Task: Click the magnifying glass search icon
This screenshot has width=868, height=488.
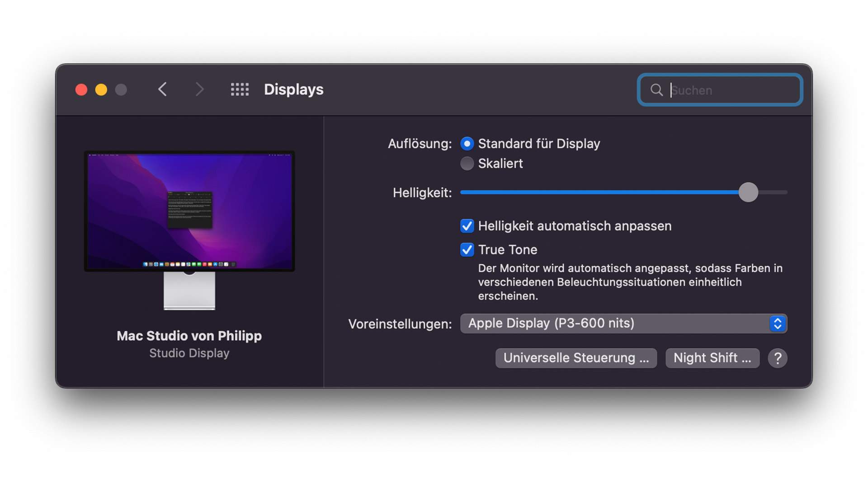Action: point(656,90)
